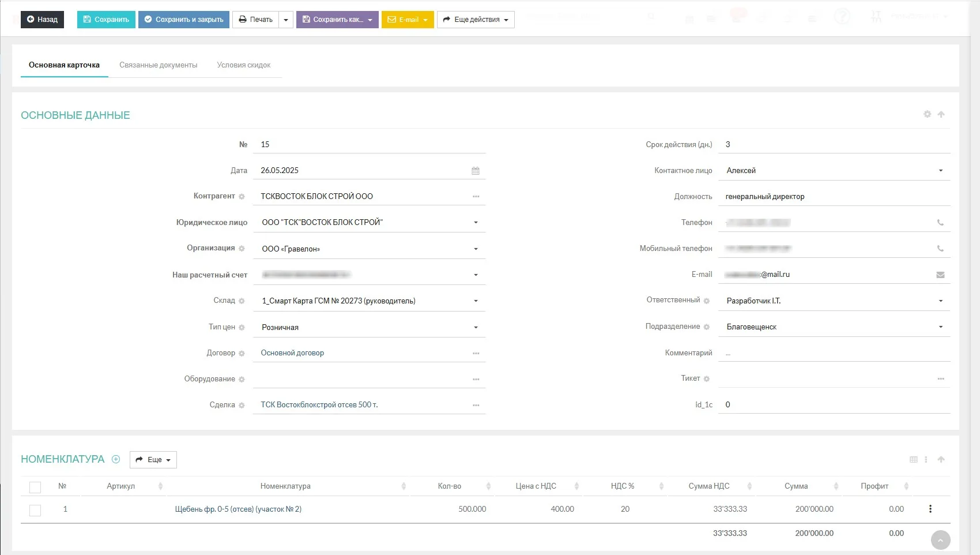
Task: Expand Тип цен dropdown Розничная
Action: [x=476, y=328]
